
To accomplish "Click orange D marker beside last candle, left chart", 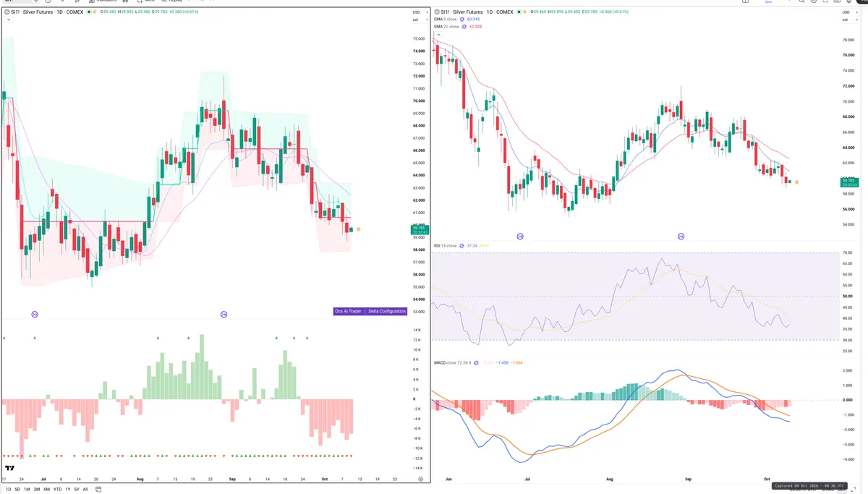I will click(358, 229).
